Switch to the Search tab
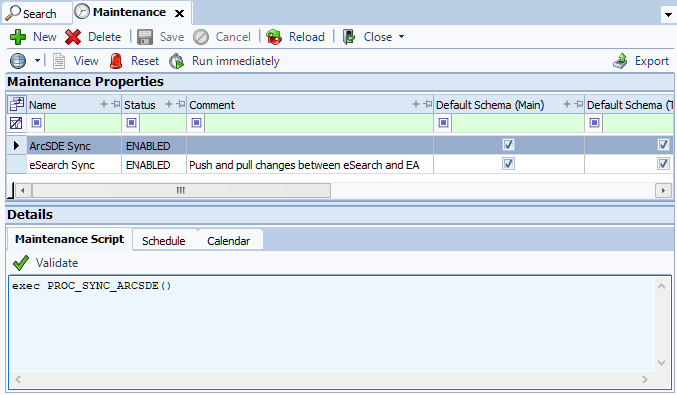Viewport: 677px width, 395px height. coord(37,13)
